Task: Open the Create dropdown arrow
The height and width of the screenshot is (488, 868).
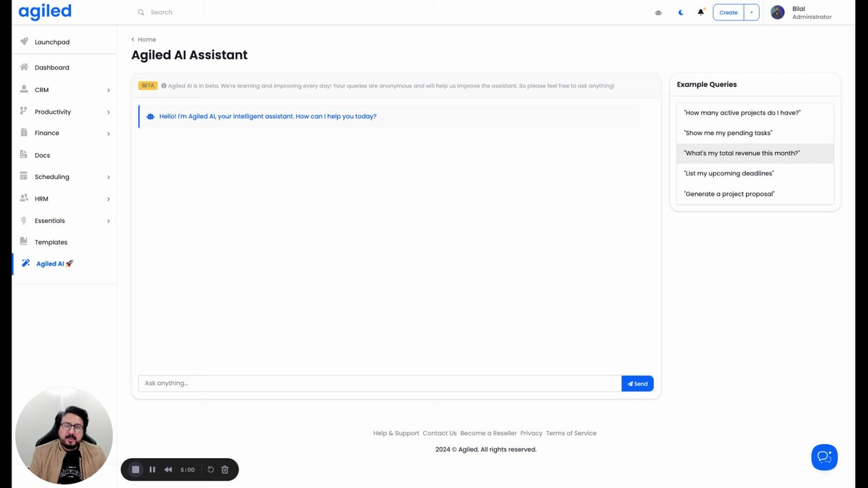Action: [x=751, y=12]
